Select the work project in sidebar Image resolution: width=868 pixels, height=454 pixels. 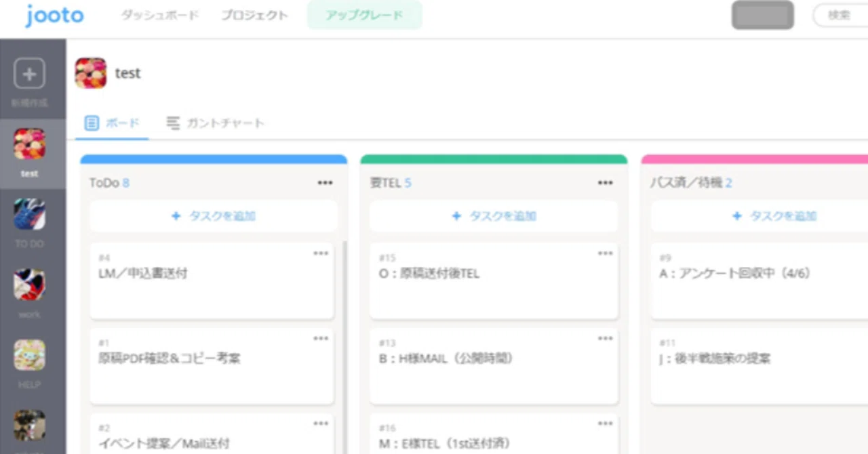(x=29, y=293)
